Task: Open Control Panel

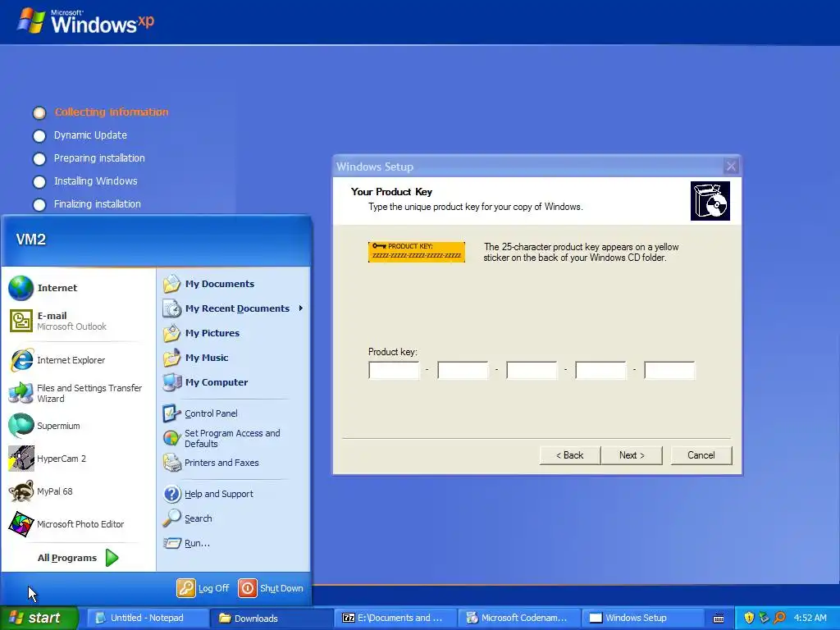Action: 233,413
